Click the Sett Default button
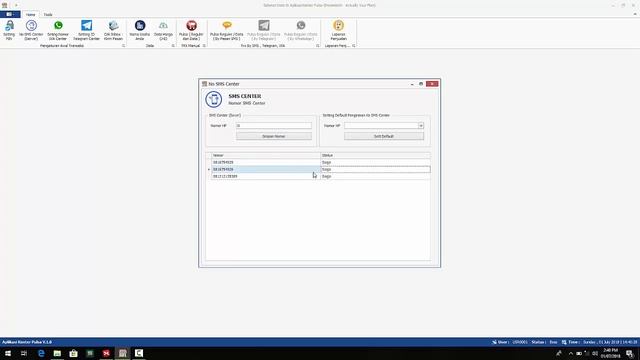This screenshot has height=360, width=640. (384, 136)
